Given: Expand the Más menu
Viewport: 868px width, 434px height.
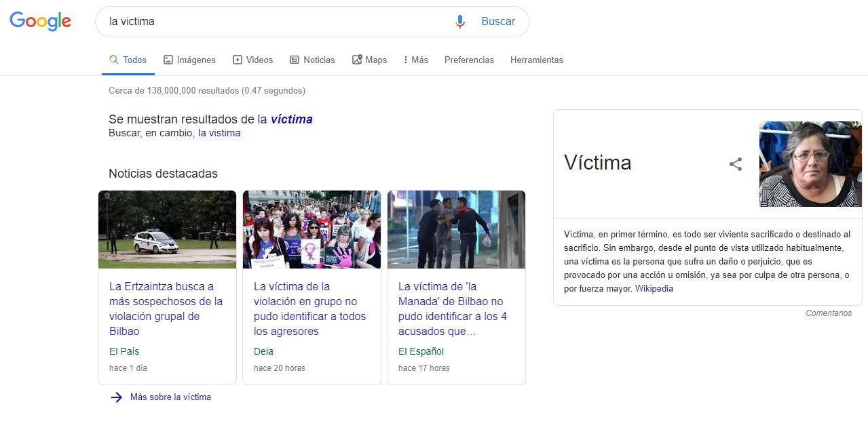Looking at the screenshot, I should [x=415, y=60].
